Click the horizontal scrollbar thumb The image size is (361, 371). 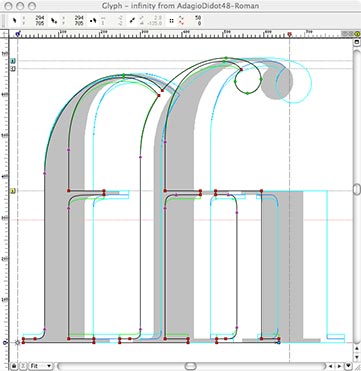click(191, 366)
